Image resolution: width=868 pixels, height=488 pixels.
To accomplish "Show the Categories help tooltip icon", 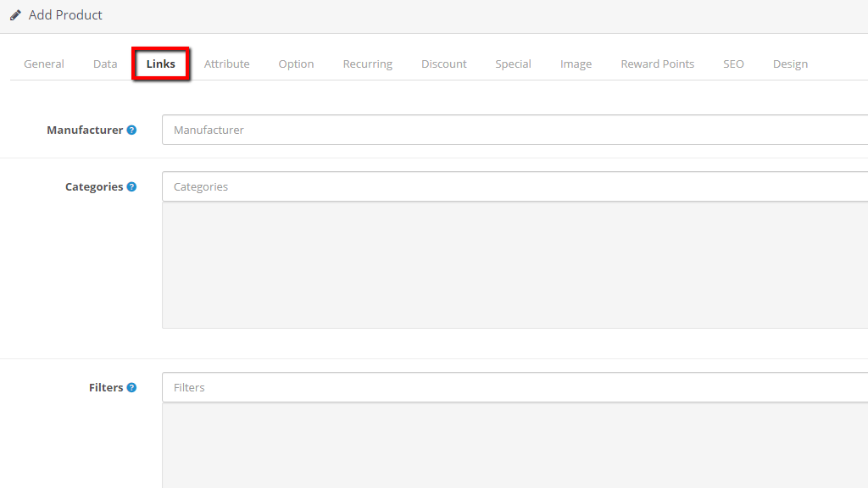I will 134,186.
